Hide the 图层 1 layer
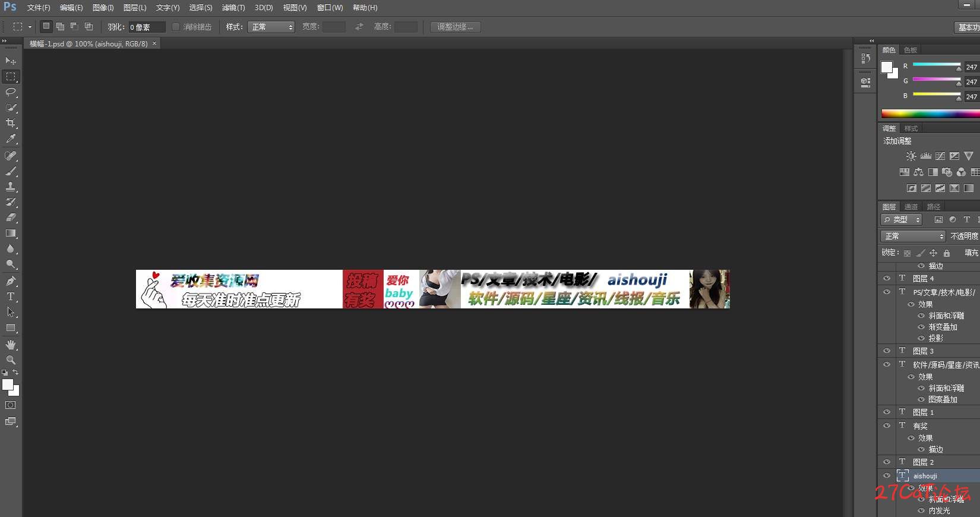This screenshot has height=517, width=980. 887,412
